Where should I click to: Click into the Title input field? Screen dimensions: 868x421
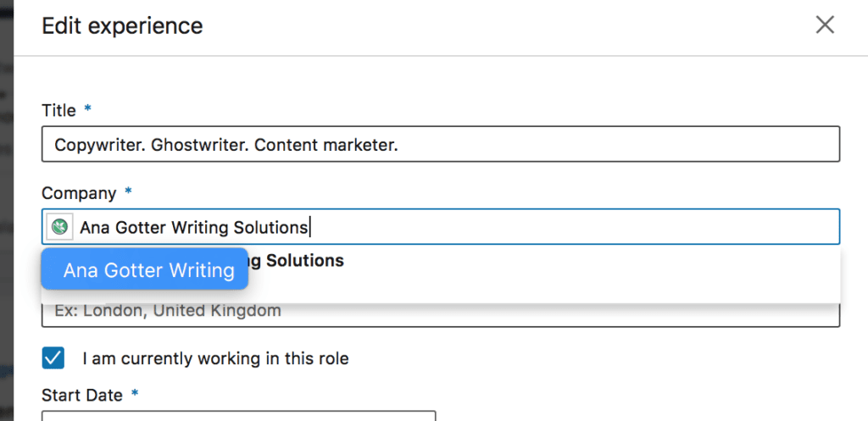click(441, 144)
